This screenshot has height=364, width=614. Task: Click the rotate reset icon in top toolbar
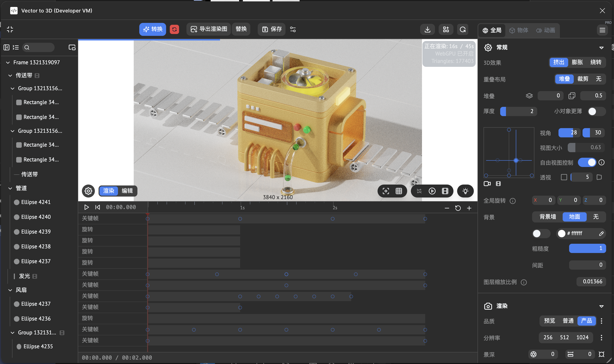click(x=463, y=29)
